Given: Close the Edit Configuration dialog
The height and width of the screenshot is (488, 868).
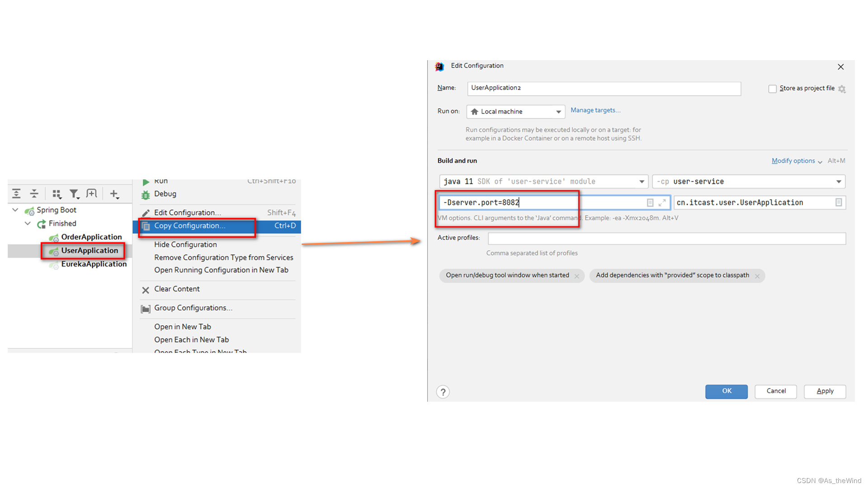Looking at the screenshot, I should 840,67.
